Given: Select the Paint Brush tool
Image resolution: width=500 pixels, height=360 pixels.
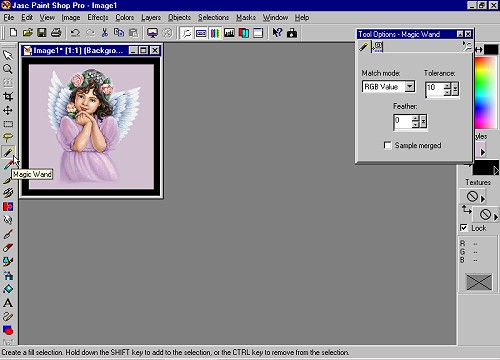Looking at the screenshot, I should (x=8, y=179).
